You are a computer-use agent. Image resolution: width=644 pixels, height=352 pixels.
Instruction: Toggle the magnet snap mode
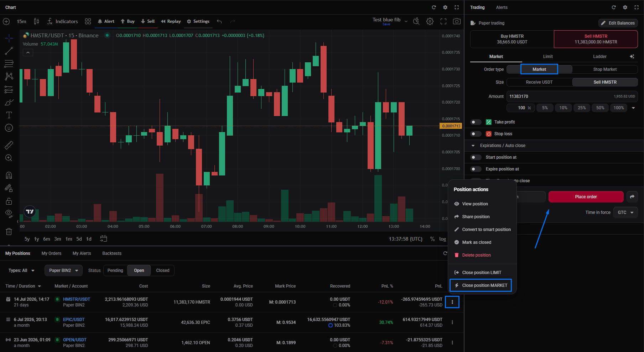point(9,175)
